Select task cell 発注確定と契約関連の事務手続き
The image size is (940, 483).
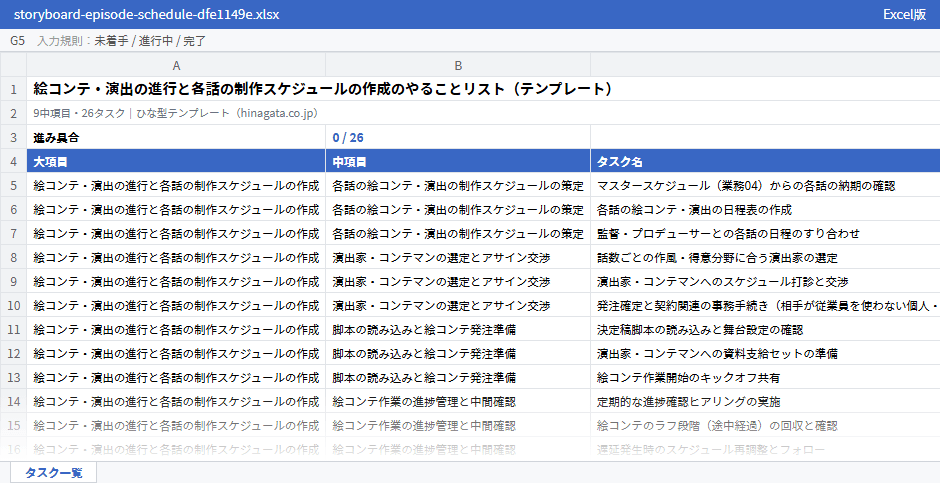pos(766,306)
